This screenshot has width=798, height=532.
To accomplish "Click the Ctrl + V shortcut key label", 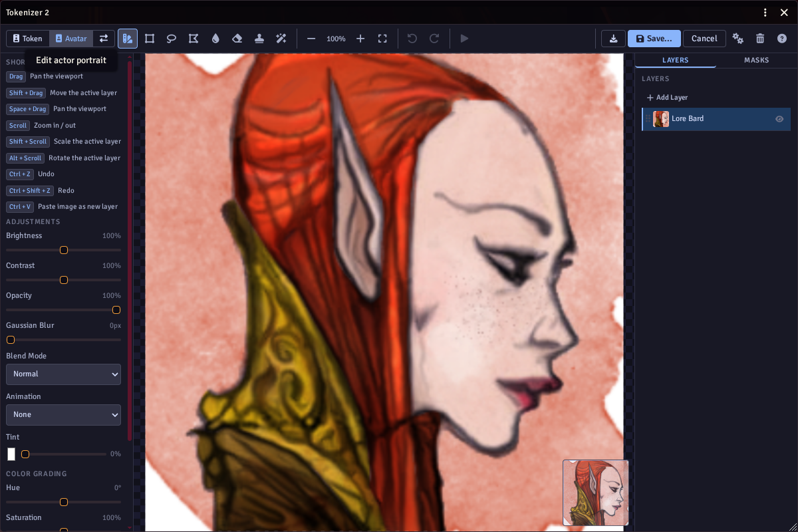I will 20,207.
